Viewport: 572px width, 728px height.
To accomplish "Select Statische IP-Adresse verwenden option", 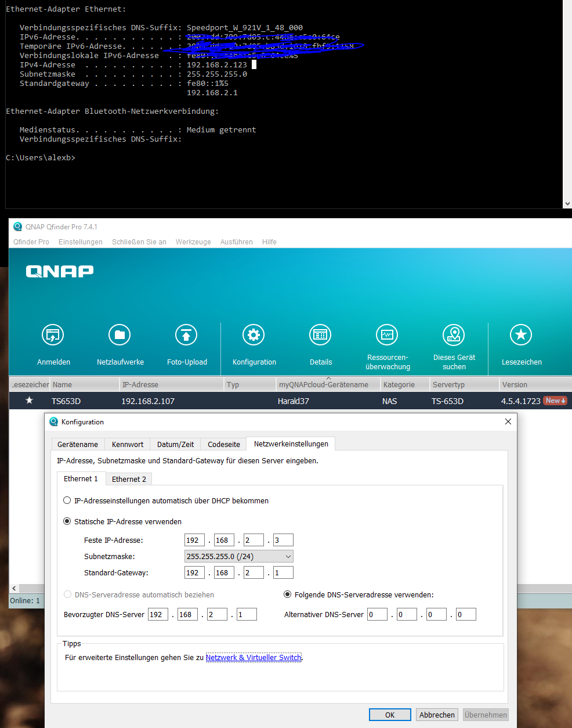I will [67, 521].
